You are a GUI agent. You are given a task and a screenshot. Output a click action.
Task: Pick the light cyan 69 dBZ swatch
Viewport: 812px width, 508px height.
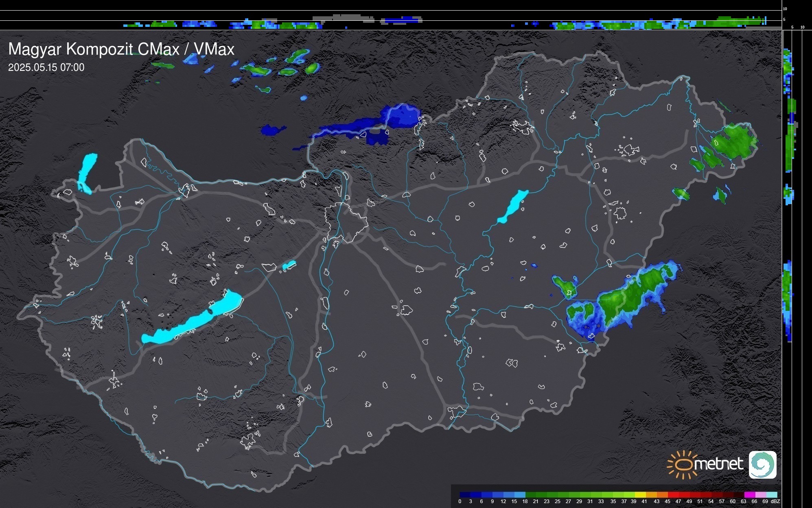pyautogui.click(x=772, y=495)
